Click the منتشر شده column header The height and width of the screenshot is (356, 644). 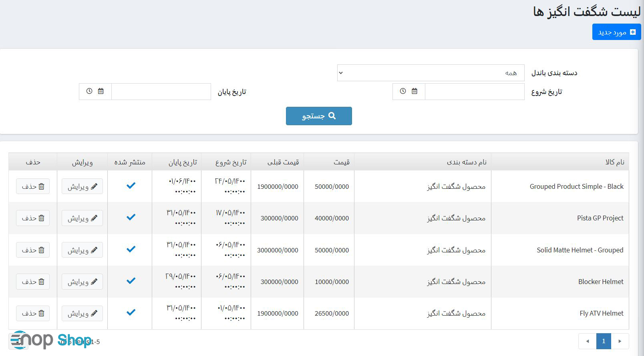(130, 162)
